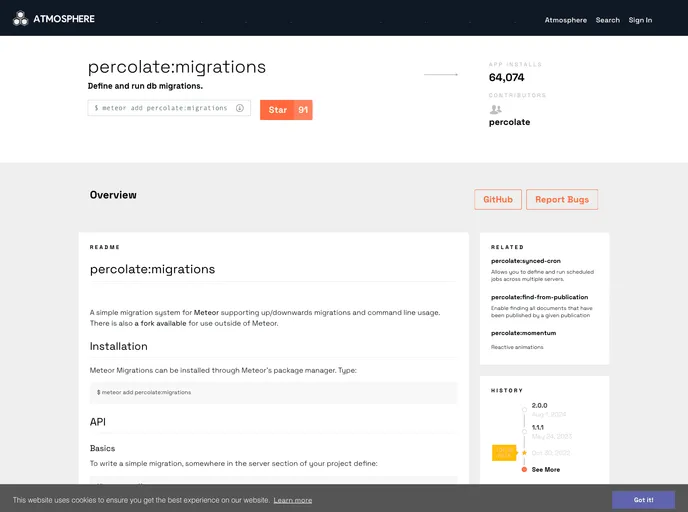Click the copy icon in meteor add field
This screenshot has height=512, width=688.
[x=240, y=108]
